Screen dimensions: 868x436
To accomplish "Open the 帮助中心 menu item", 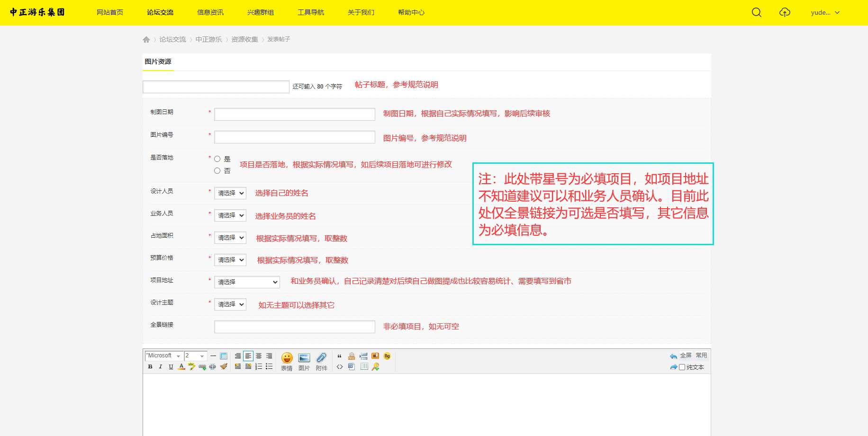I will (410, 12).
